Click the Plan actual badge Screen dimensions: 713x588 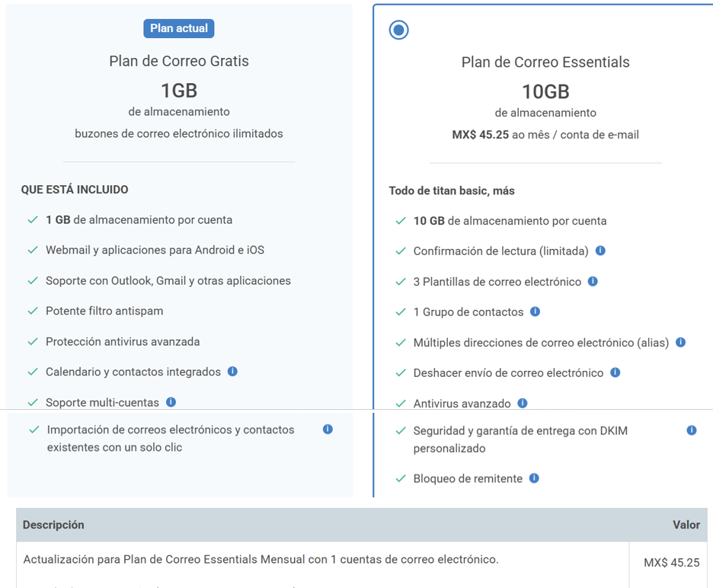coord(179,28)
